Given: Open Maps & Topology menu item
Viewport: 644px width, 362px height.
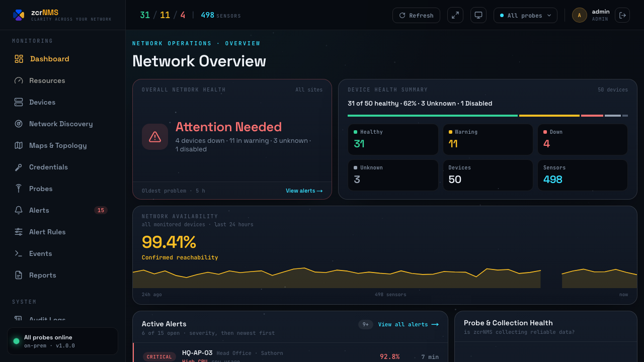Looking at the screenshot, I should click(x=63, y=145).
